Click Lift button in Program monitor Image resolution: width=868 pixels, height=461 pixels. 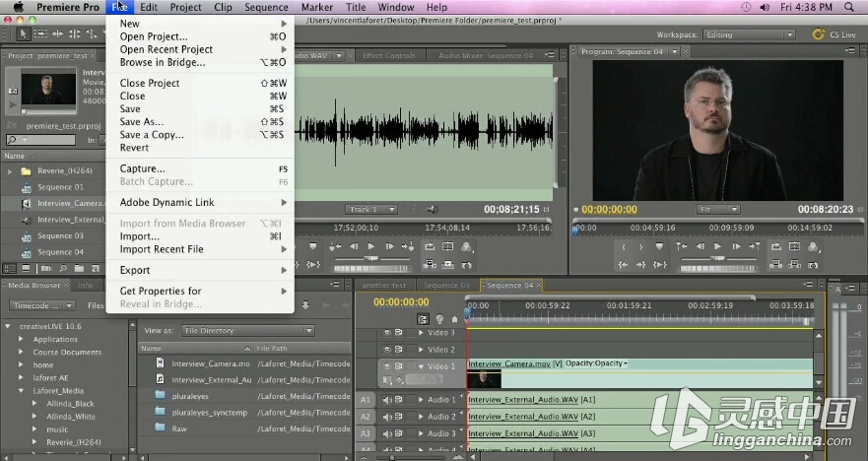pos(776,264)
